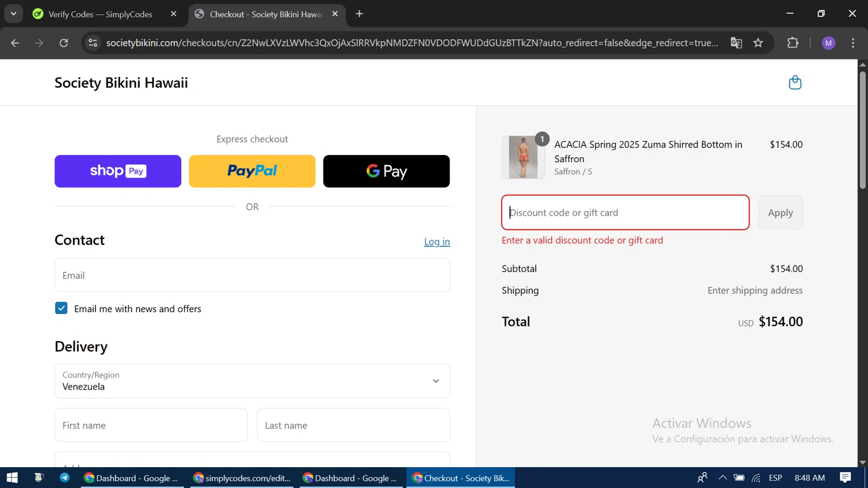Click the page vertical scrollbar

862,131
